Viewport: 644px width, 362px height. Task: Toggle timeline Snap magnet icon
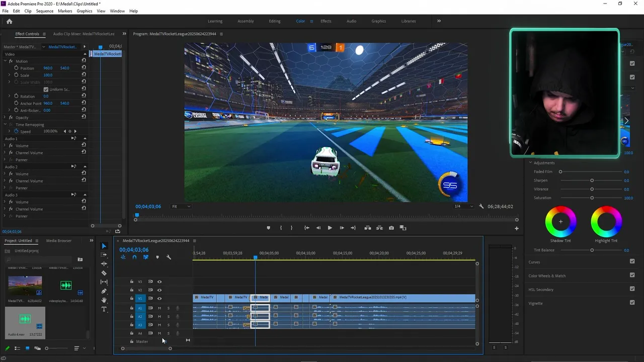point(134,257)
